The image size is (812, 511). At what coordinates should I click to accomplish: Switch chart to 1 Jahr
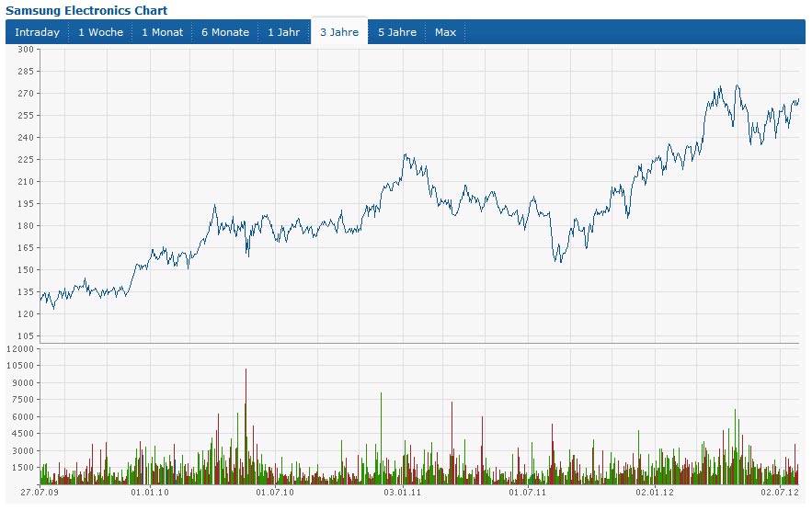(283, 32)
